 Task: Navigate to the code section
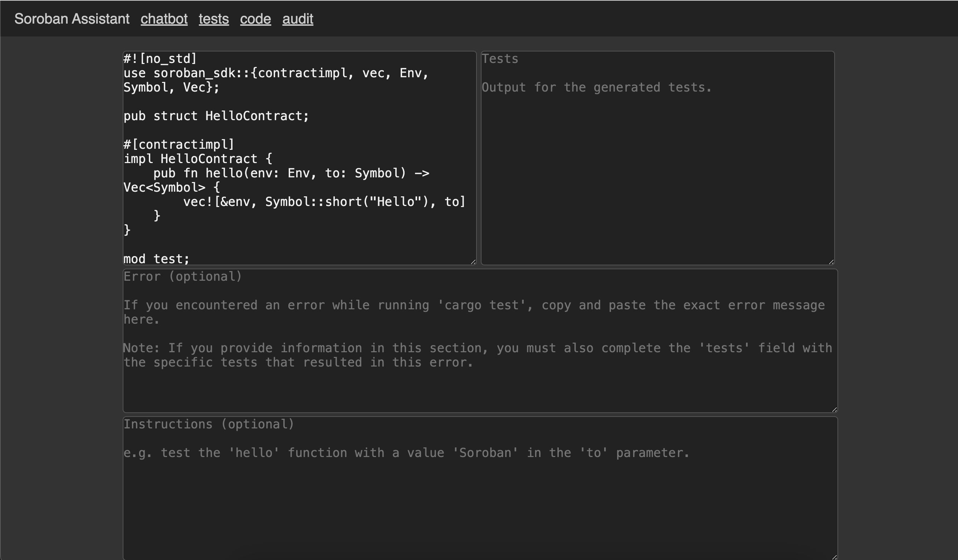(255, 19)
